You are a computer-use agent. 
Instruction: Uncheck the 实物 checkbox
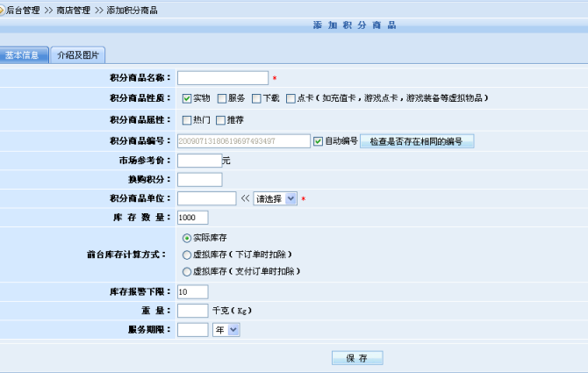187,98
